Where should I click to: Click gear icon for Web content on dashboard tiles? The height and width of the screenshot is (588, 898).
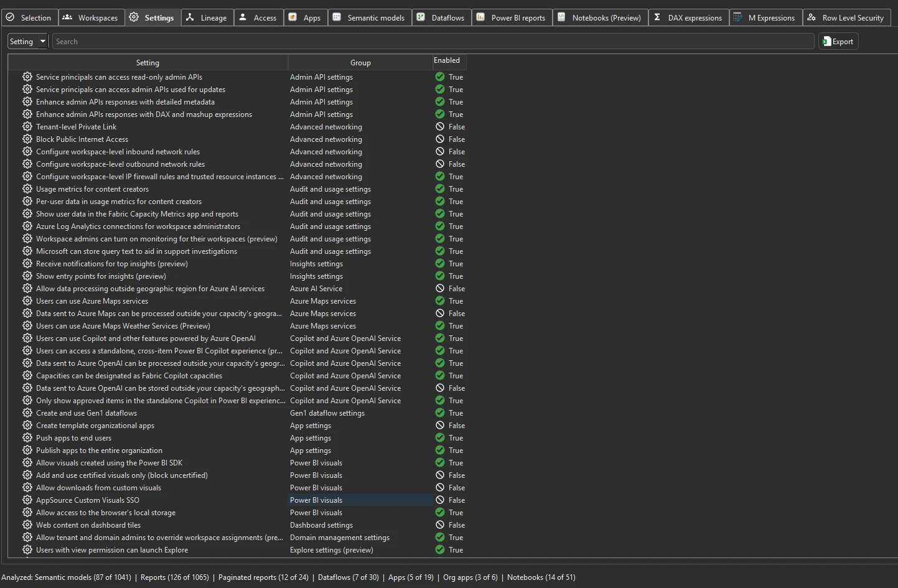27,525
